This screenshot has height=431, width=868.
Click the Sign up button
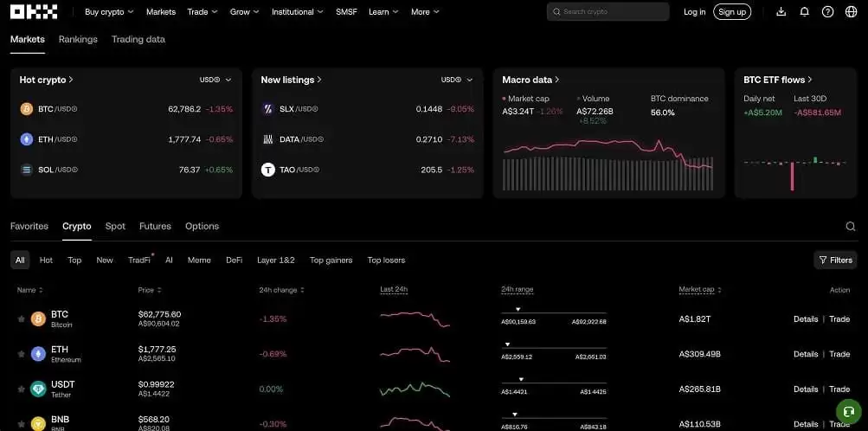tap(732, 11)
